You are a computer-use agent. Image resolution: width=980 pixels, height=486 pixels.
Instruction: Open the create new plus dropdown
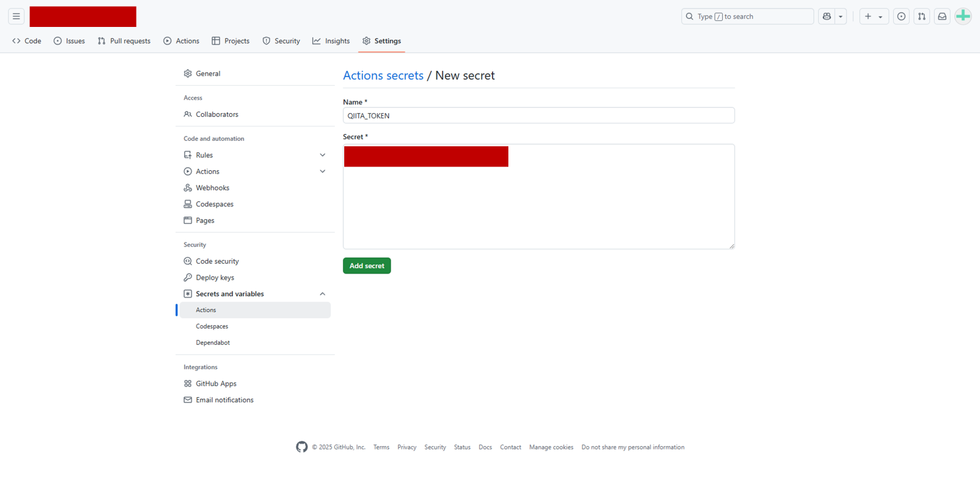[x=874, y=17]
